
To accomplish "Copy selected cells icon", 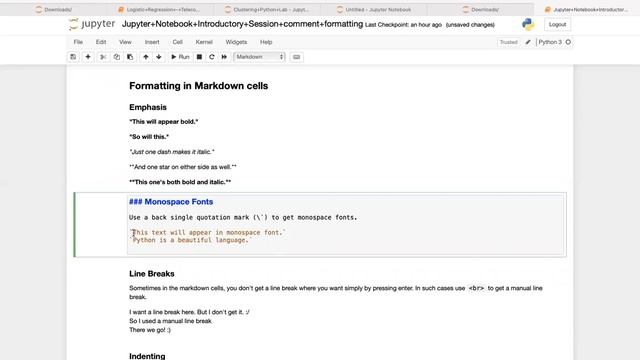I will (x=117, y=57).
